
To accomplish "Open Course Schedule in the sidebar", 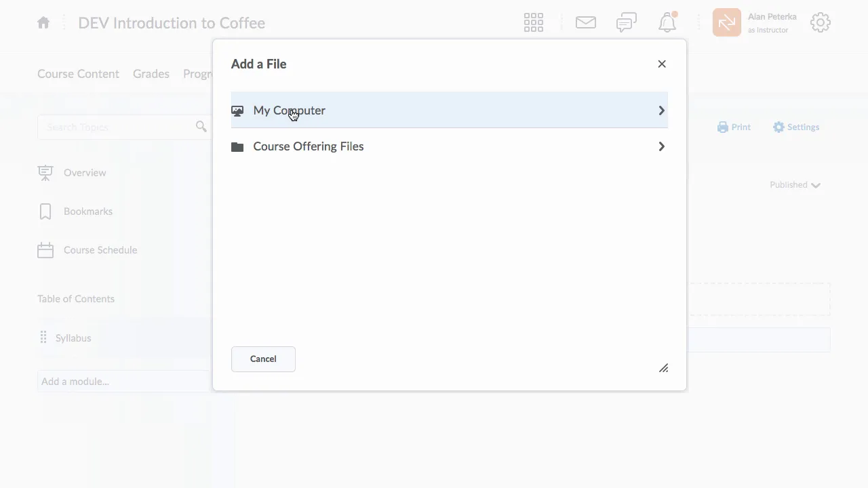I will point(100,250).
